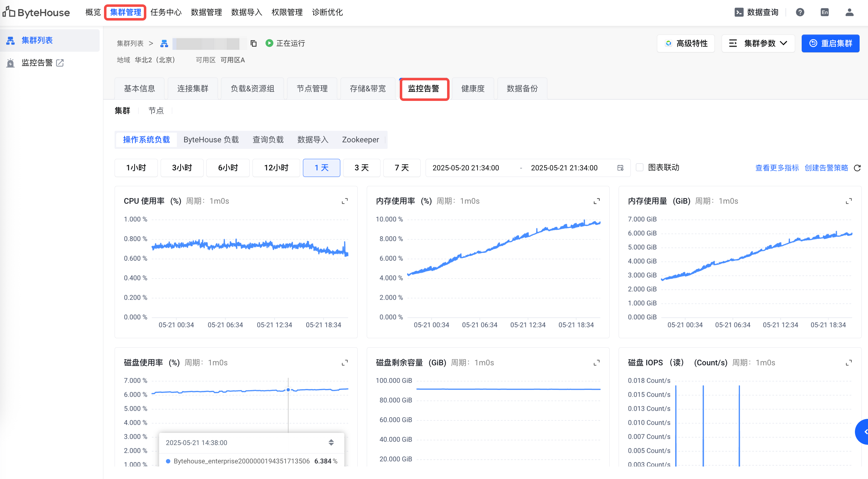Select the 节点 sub-tab

156,111
